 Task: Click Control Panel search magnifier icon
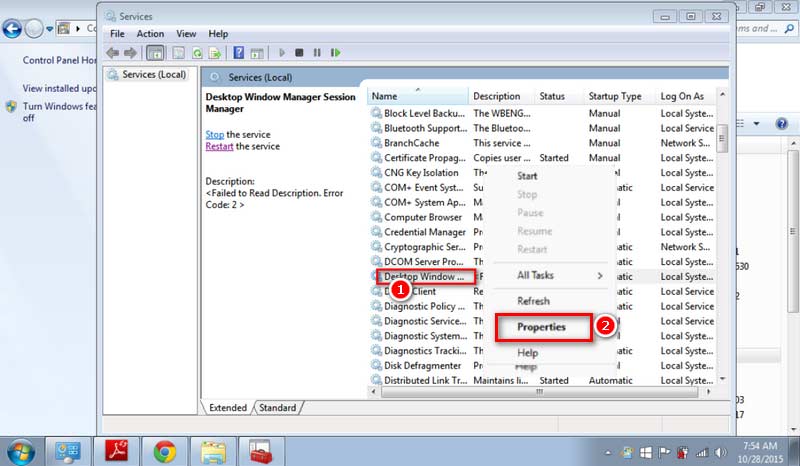[x=789, y=29]
